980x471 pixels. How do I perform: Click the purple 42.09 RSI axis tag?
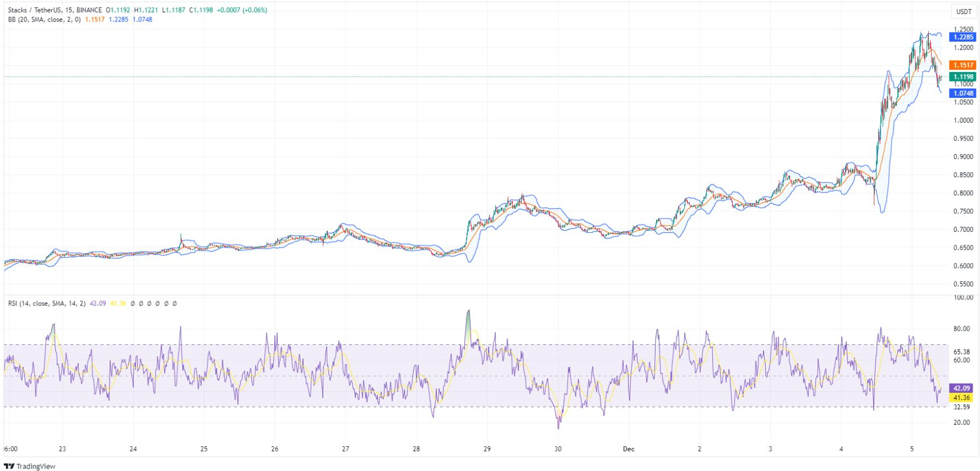tap(961, 388)
